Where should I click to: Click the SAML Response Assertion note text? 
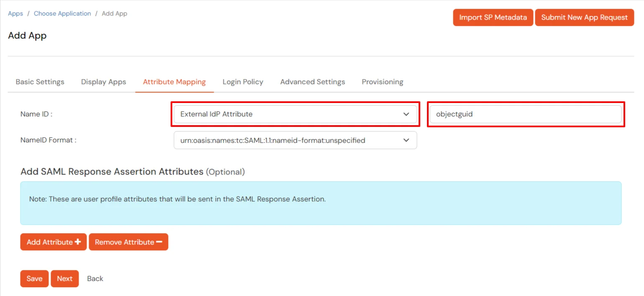click(177, 199)
